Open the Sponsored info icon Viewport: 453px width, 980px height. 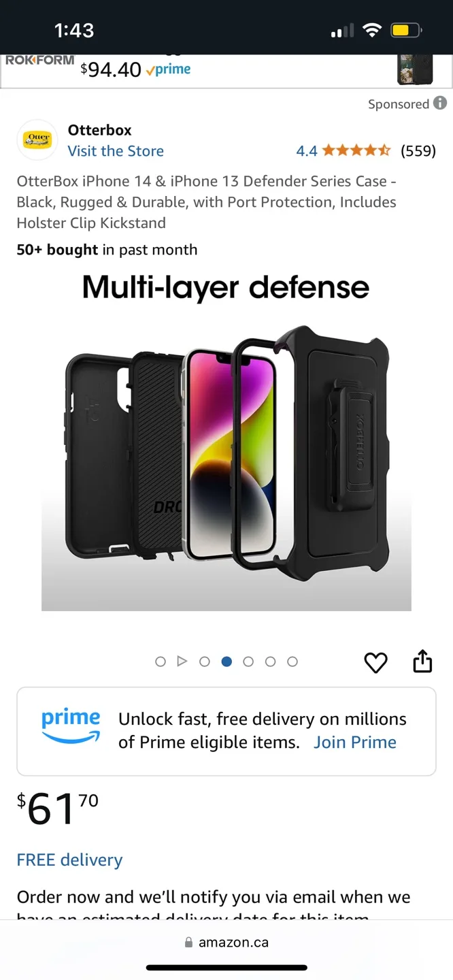coord(440,103)
